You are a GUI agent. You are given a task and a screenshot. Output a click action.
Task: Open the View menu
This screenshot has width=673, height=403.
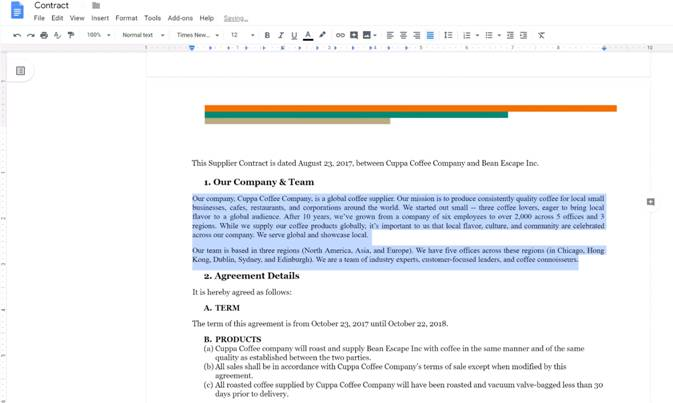click(77, 18)
